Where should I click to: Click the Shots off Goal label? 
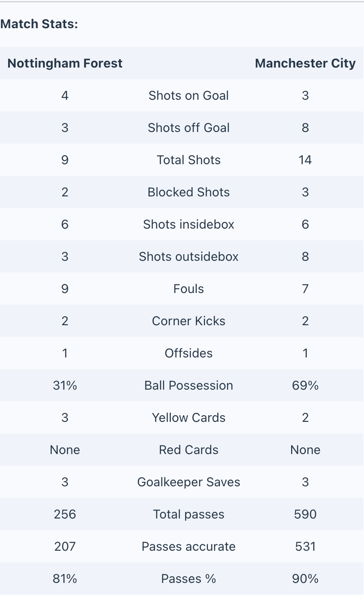(x=189, y=127)
